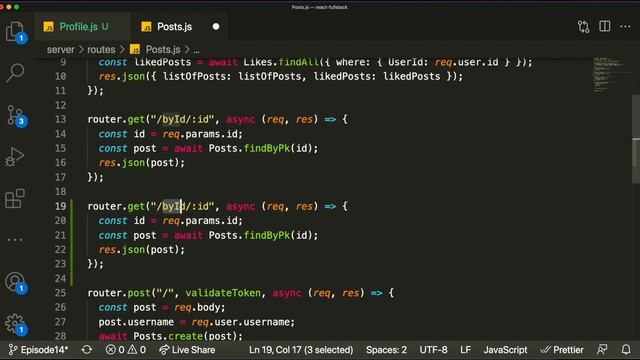Select file encoding UTF-8
Image resolution: width=640 pixels, height=360 pixels.
pos(433,350)
